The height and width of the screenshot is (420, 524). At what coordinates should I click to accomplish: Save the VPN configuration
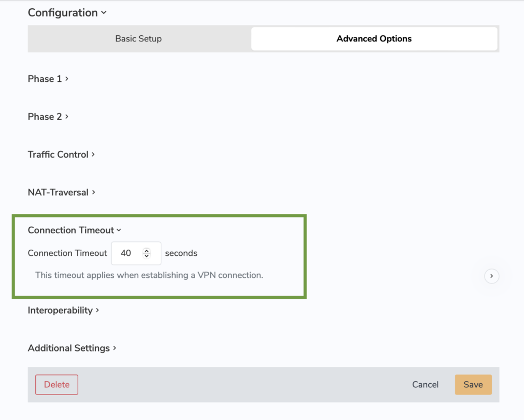click(x=473, y=385)
